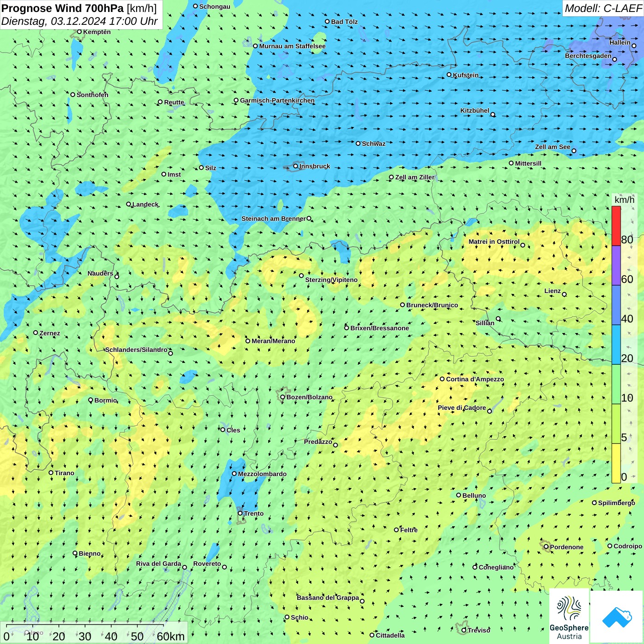Click the Schlanders/Silandro label
This screenshot has width=644, height=644.
(137, 350)
